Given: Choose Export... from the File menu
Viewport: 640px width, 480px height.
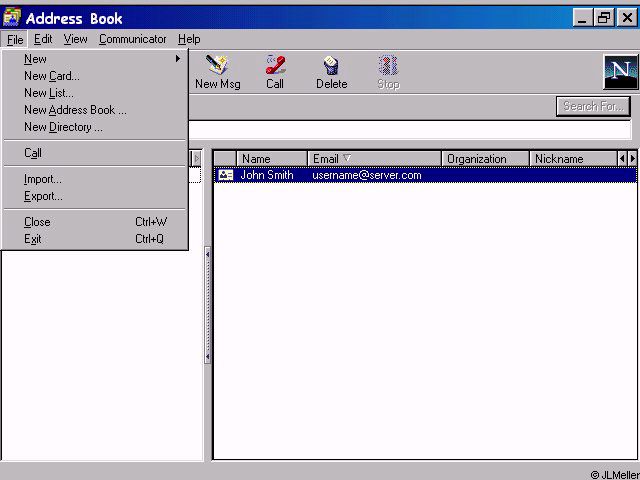Looking at the screenshot, I should pyautogui.click(x=95, y=196).
